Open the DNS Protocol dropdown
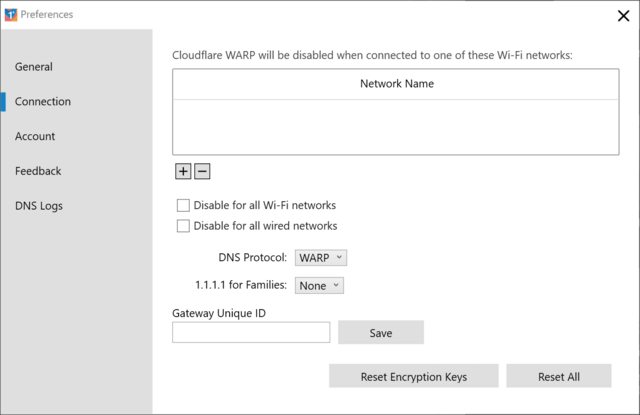This screenshot has width=640, height=415. point(321,258)
